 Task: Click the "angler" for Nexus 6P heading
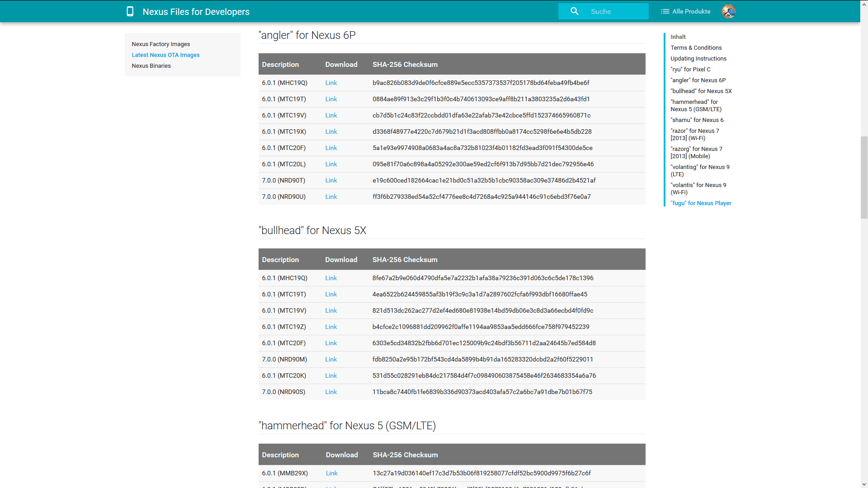307,35
